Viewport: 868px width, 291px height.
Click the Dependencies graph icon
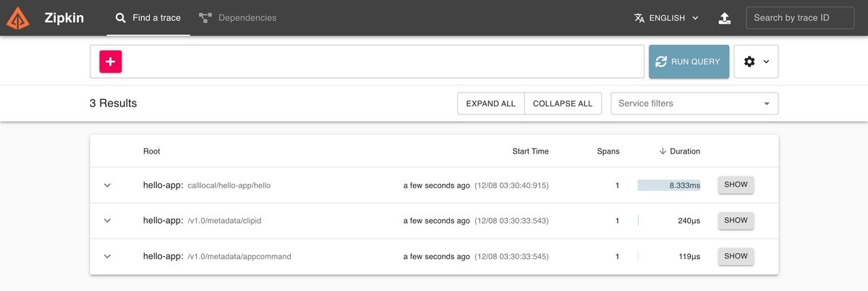[205, 17]
